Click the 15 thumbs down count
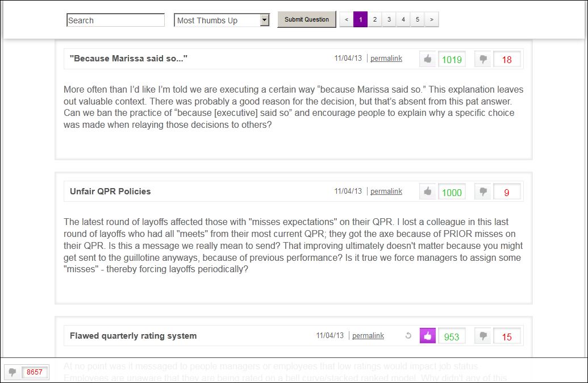This screenshot has height=383, width=588. [507, 336]
